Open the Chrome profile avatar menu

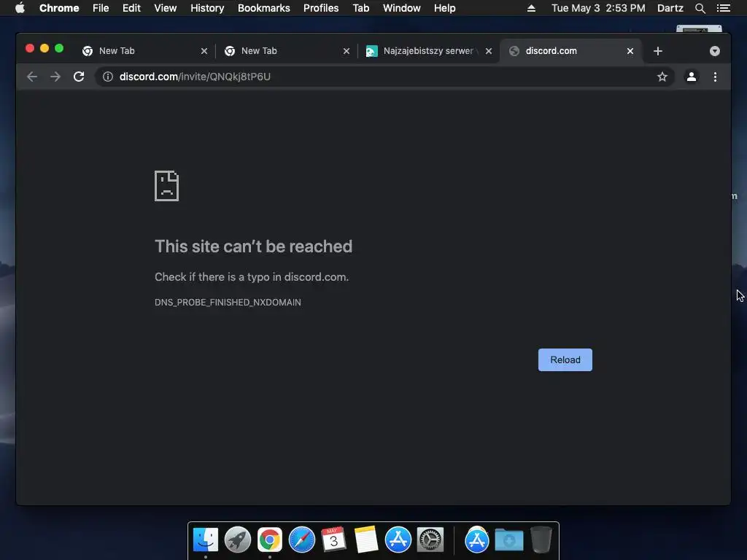tap(692, 77)
